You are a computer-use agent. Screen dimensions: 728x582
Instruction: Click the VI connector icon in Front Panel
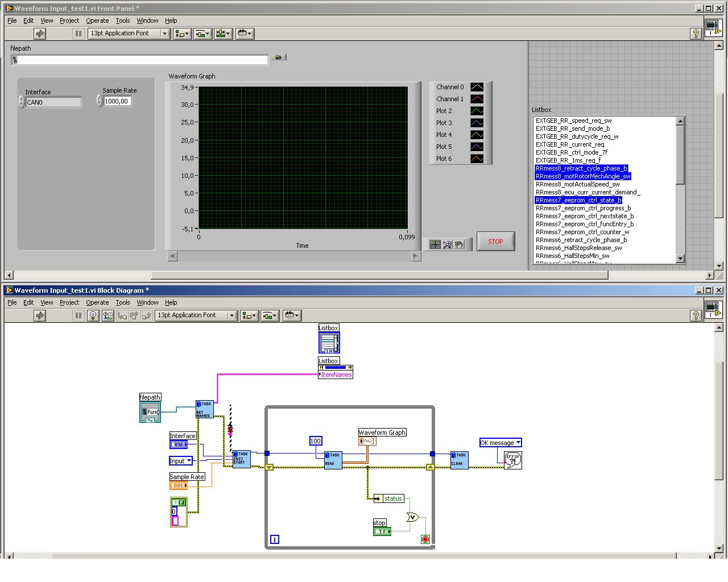[x=713, y=28]
